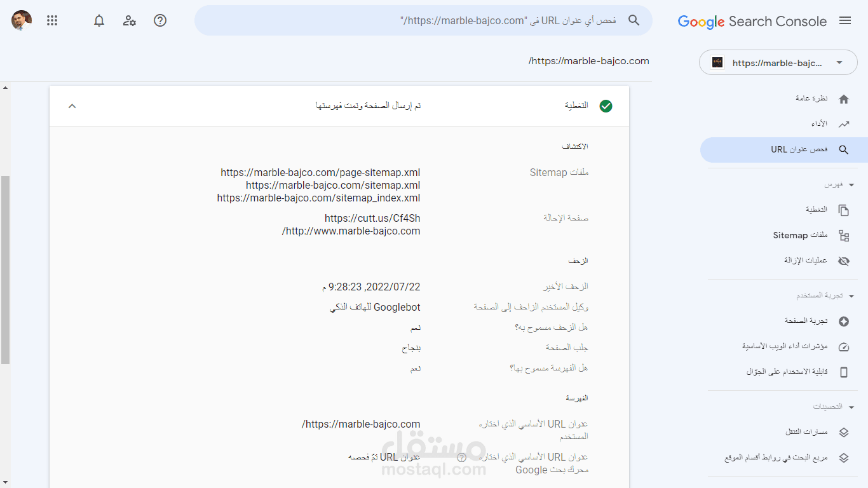Click Googlebot للهاتف الذكي value
868x488 pixels.
pyautogui.click(x=375, y=308)
